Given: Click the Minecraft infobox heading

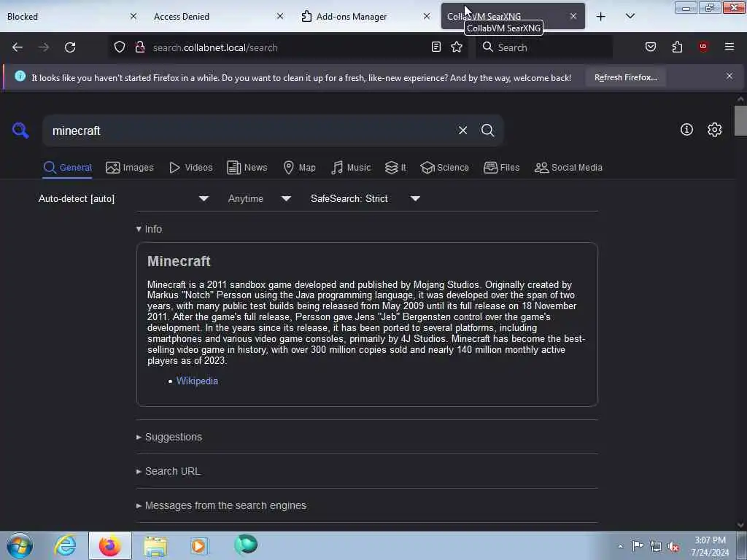Looking at the screenshot, I should [179, 261].
